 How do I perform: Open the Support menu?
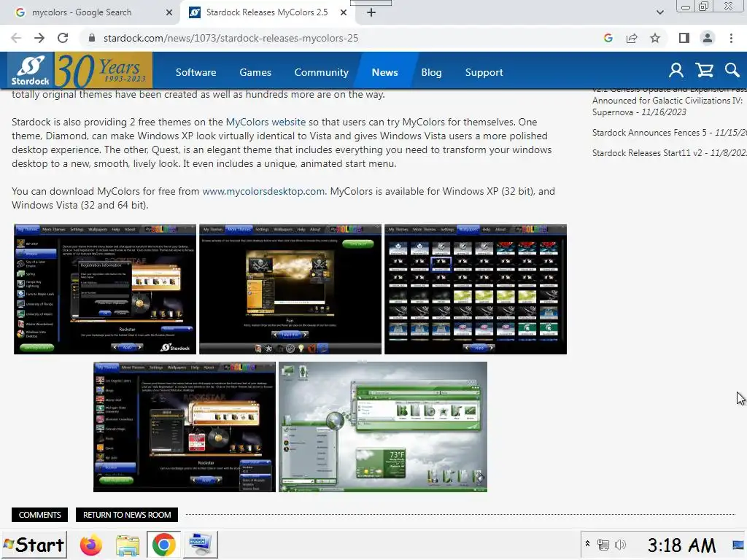(484, 72)
